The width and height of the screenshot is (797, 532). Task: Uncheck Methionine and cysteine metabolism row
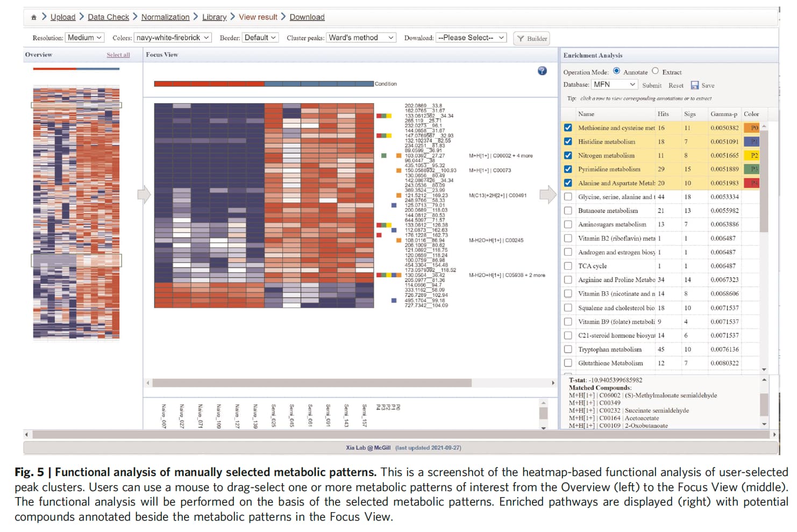[568, 128]
